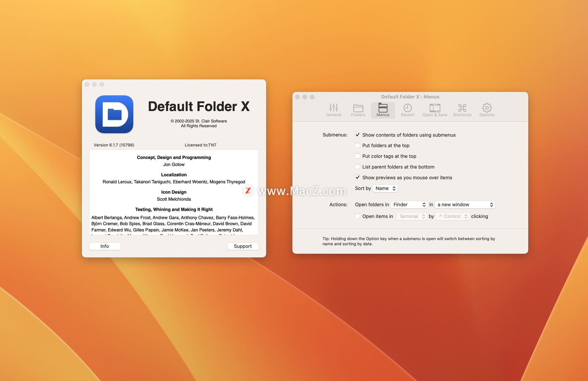Click the Default Folder X app icon
Viewport: 588px width, 381px height.
114,114
